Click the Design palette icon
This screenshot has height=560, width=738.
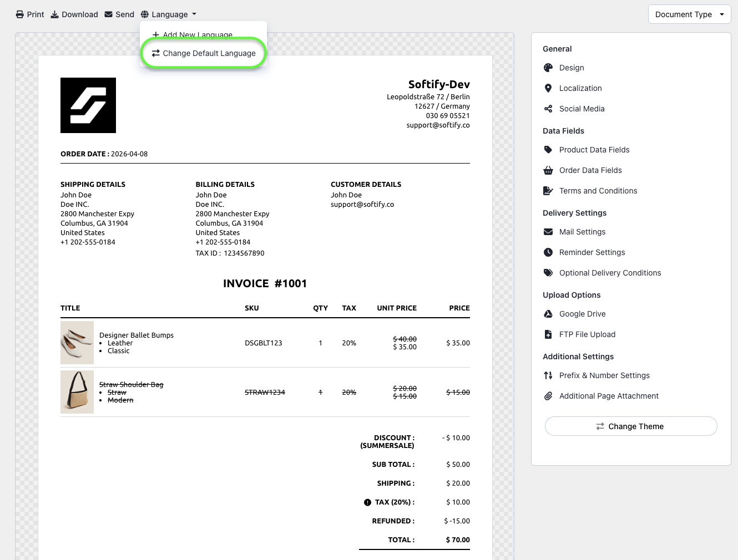(548, 68)
